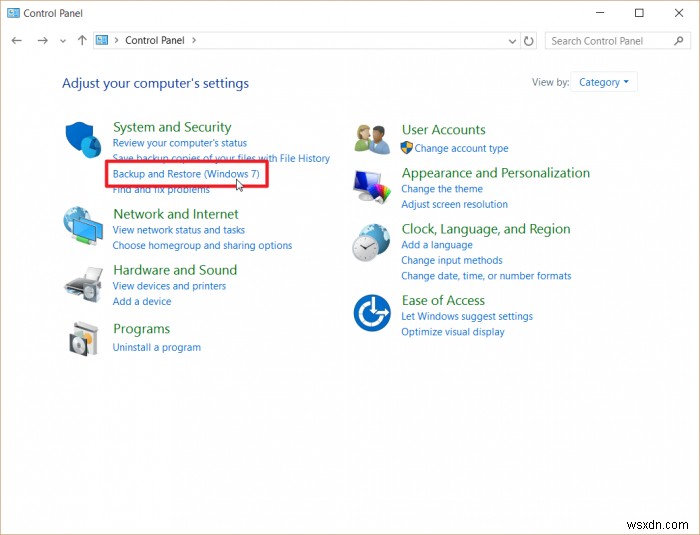Open the View by Category dropdown
The image size is (700, 535).
[604, 82]
